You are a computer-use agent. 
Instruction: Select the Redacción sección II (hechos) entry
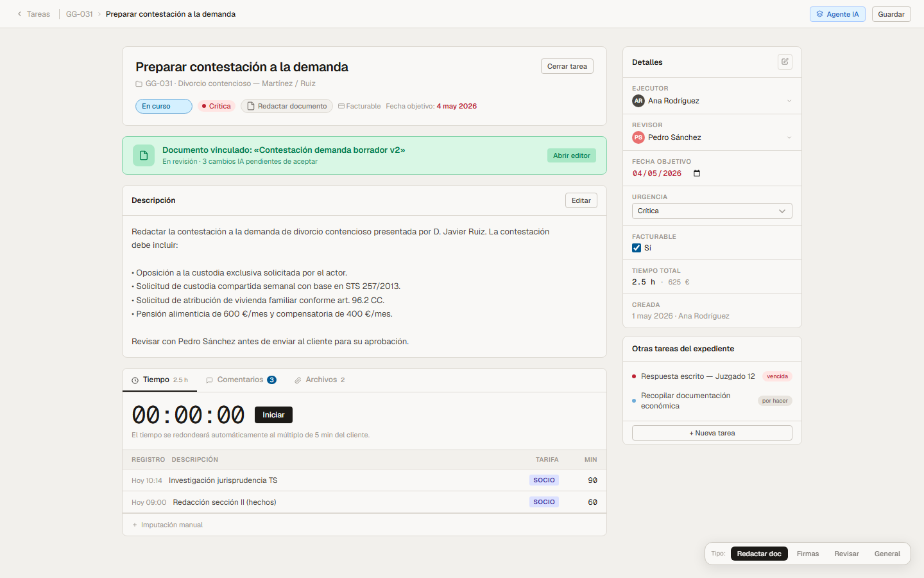(364, 502)
